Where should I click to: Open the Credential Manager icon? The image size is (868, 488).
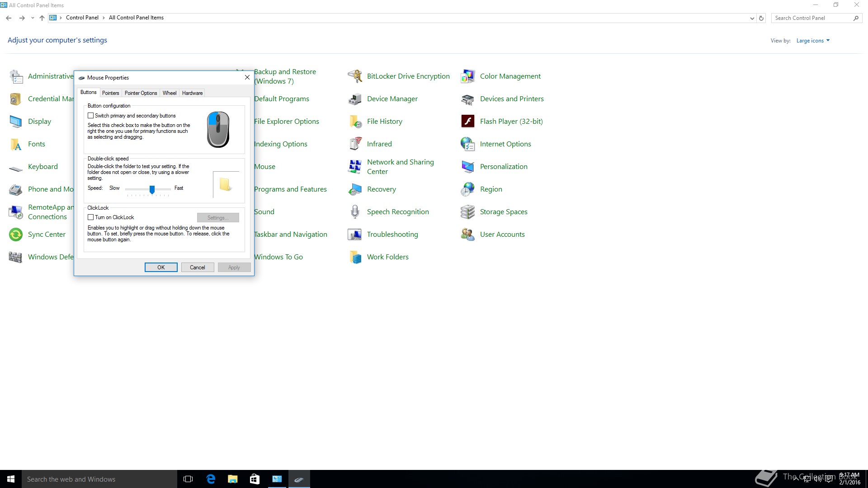click(16, 99)
